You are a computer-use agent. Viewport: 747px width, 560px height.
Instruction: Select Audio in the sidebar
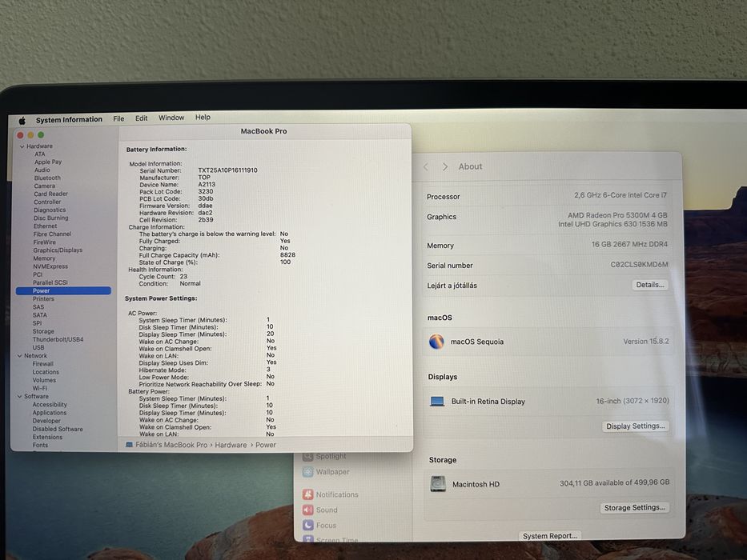tap(42, 170)
